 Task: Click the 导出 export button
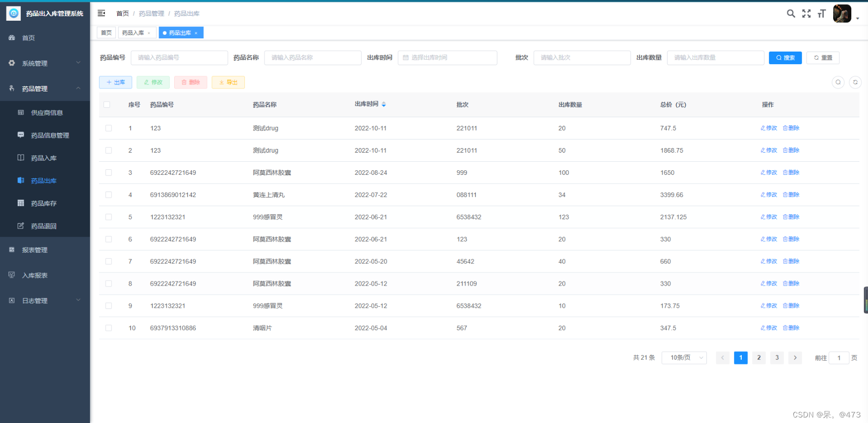228,82
